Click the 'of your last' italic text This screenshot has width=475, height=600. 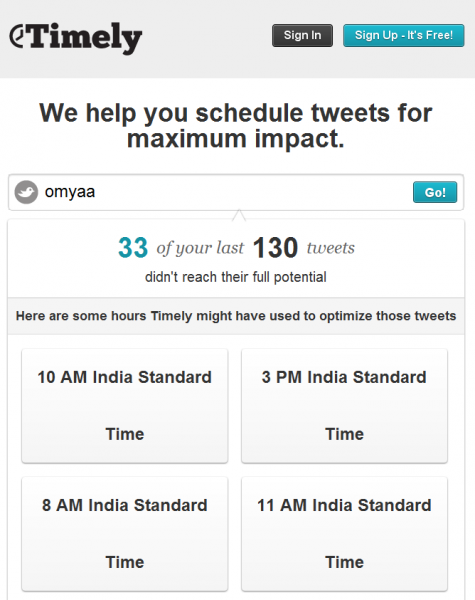click(200, 248)
